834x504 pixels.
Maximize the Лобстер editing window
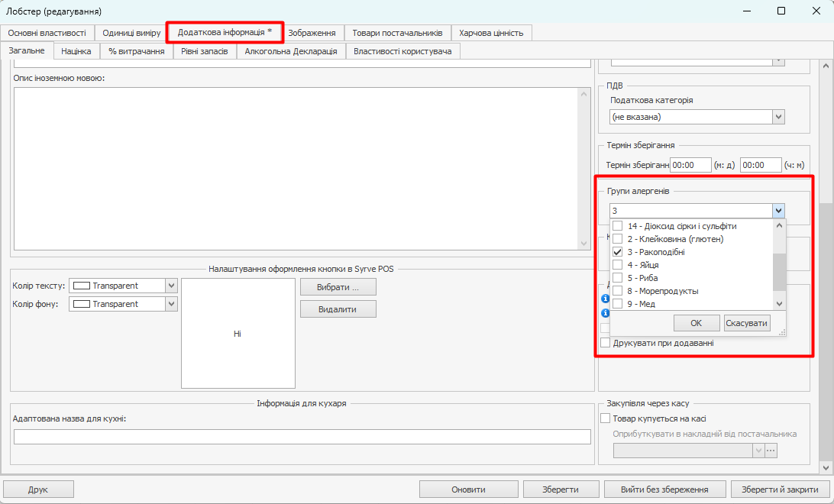pos(781,11)
